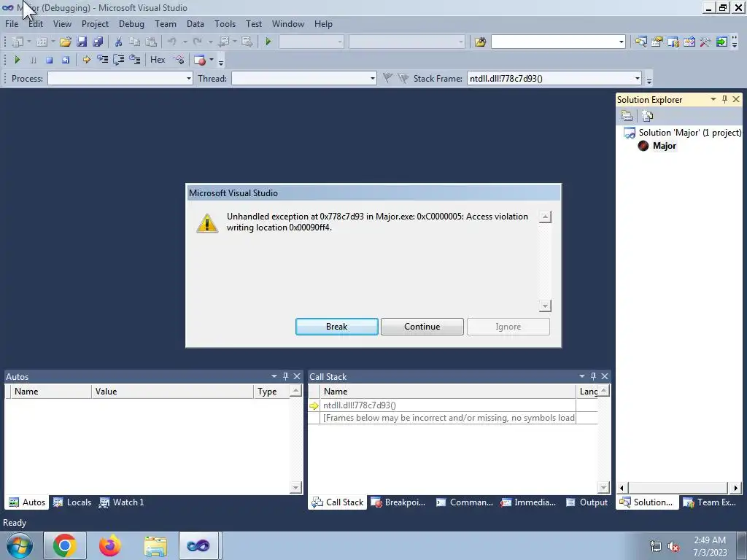The image size is (747, 560).
Task: Click the Step Over icon
Action: (119, 60)
